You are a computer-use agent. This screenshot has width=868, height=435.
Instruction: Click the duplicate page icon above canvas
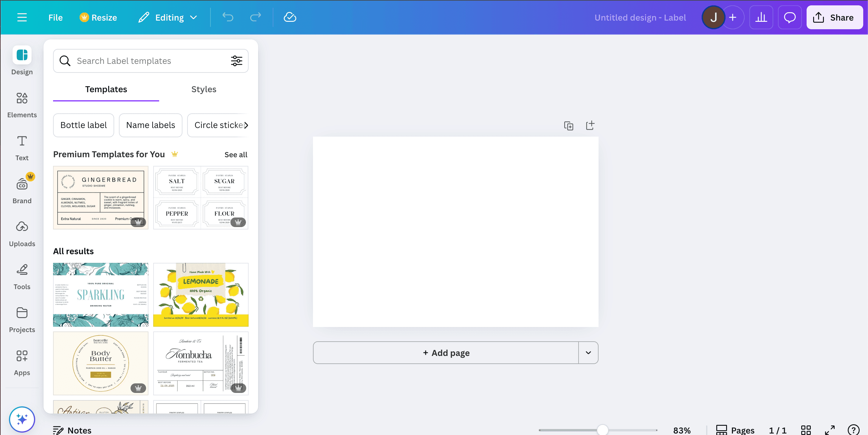point(568,126)
